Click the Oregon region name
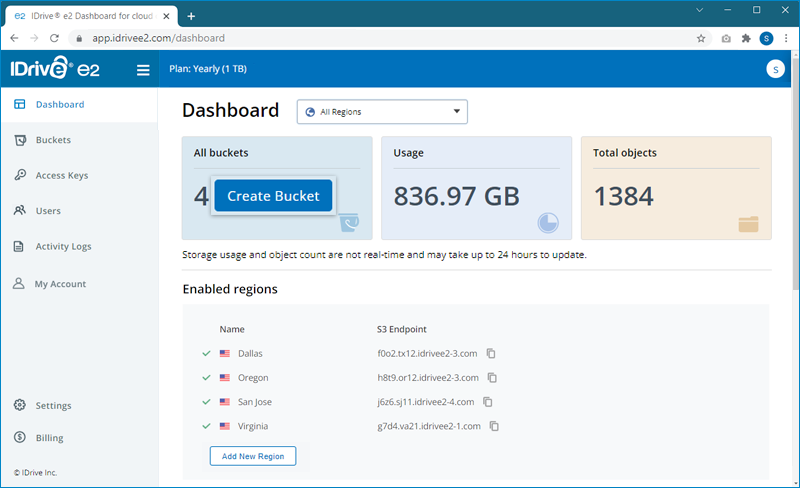Image resolution: width=800 pixels, height=488 pixels. click(253, 378)
